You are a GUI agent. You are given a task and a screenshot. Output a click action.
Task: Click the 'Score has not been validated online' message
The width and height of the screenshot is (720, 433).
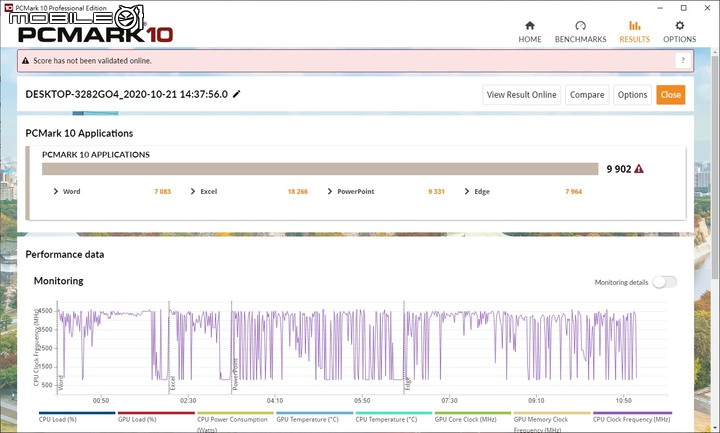(x=92, y=61)
